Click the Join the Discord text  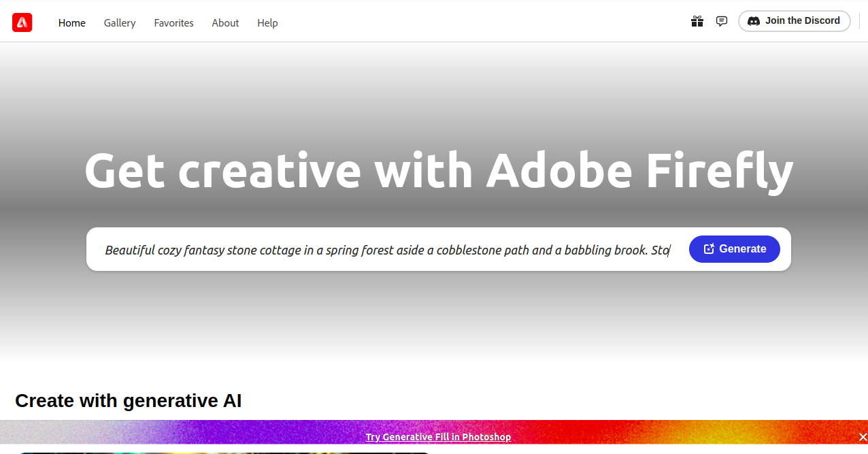coord(802,21)
